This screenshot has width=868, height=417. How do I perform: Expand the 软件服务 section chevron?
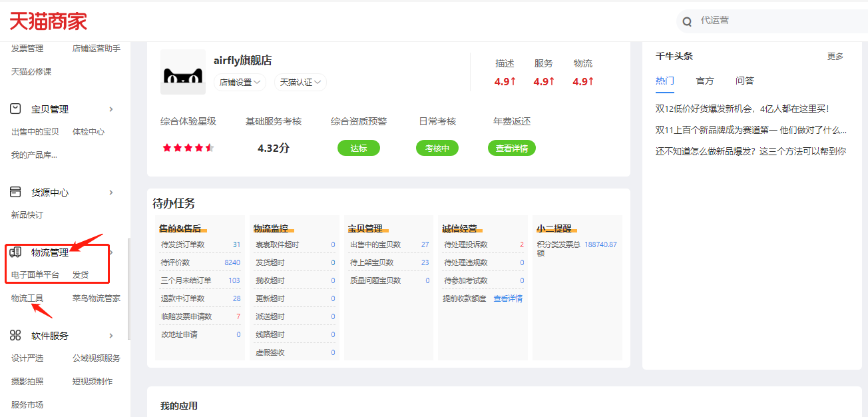[x=111, y=336]
